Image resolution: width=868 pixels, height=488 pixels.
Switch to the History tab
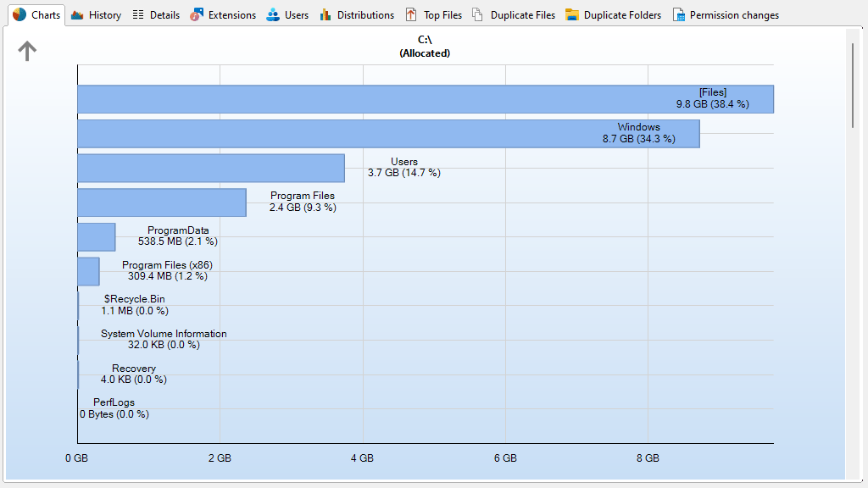105,15
